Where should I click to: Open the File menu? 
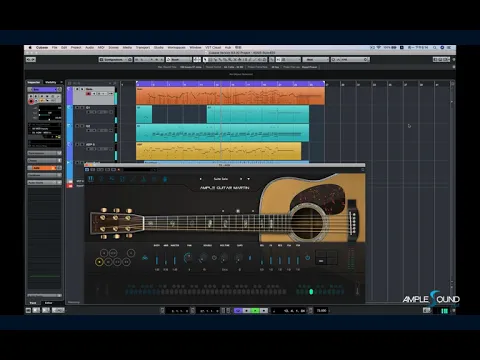pos(55,48)
